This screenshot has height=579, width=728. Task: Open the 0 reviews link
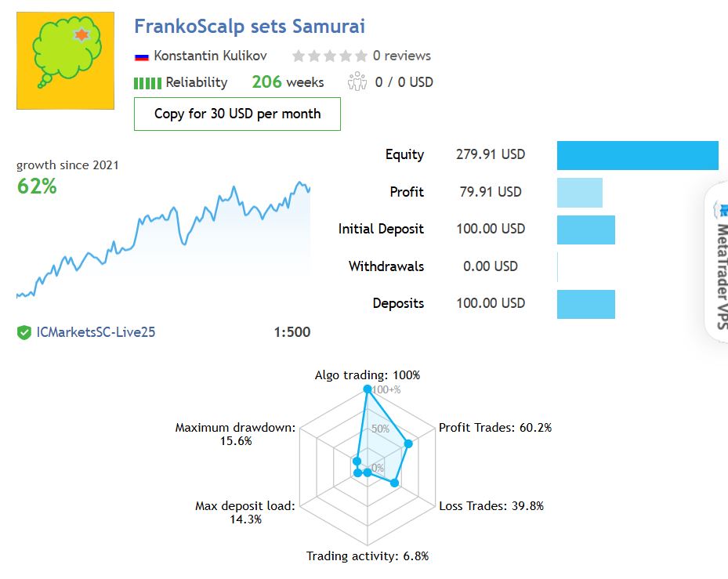coord(402,56)
